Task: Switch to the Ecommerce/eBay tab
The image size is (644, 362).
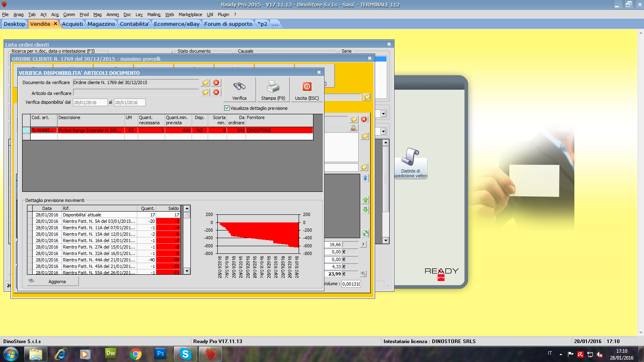Action: coord(177,24)
